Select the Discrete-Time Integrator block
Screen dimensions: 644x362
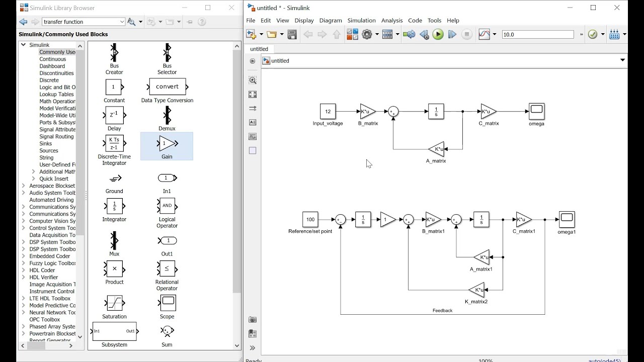[x=114, y=150]
